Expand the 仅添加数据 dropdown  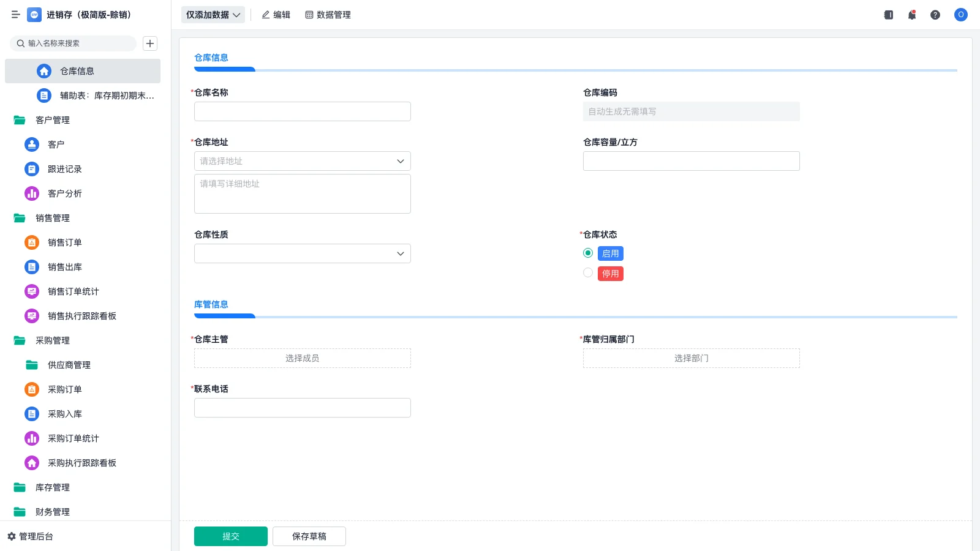pos(213,14)
